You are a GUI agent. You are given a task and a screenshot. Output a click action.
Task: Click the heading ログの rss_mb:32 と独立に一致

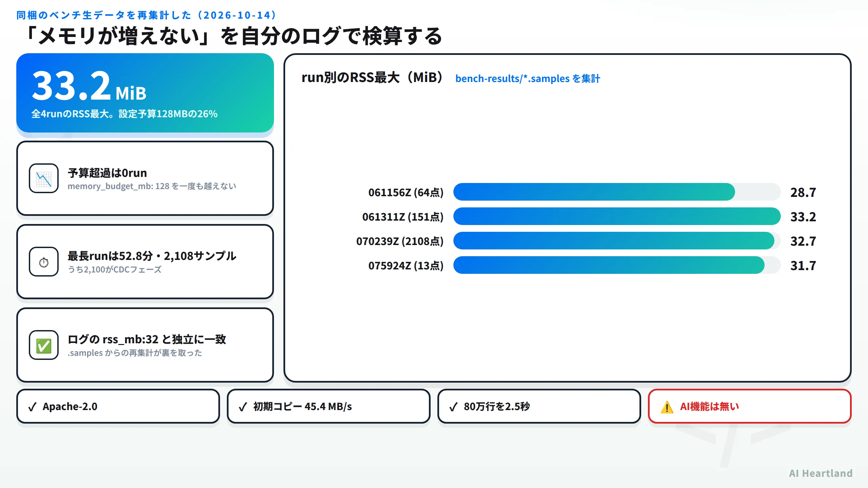147,339
